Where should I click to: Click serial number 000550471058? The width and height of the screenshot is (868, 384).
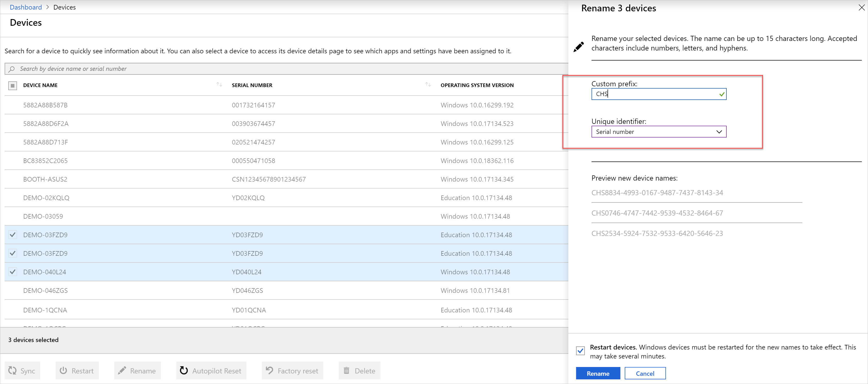point(253,161)
